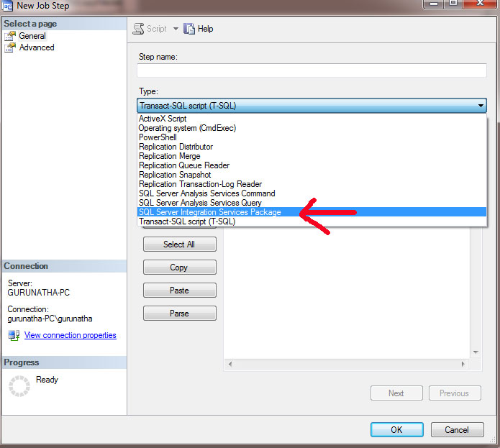Click the Next button
The height and width of the screenshot is (448, 500).
pos(396,393)
